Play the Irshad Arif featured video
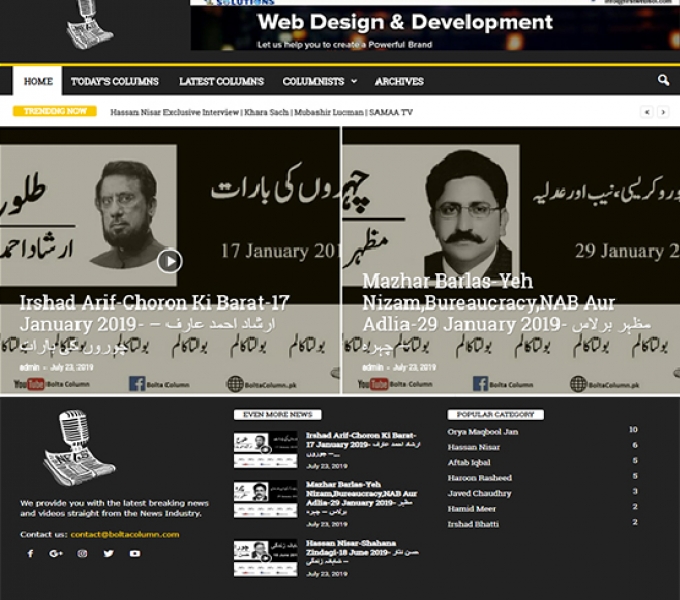The image size is (680, 600). (169, 261)
